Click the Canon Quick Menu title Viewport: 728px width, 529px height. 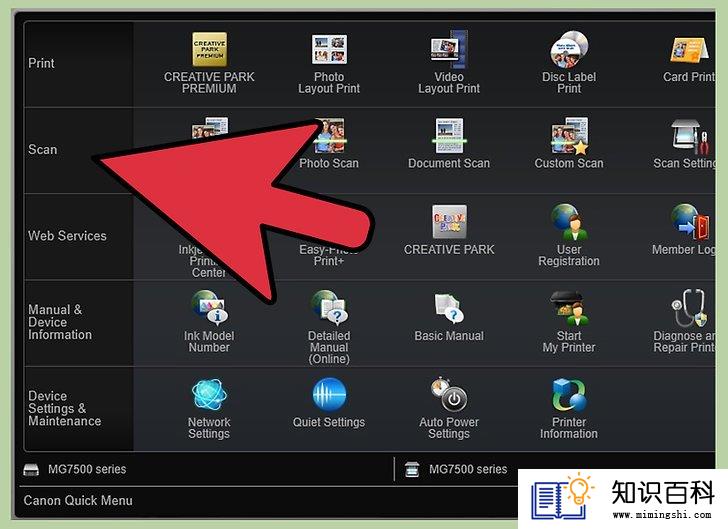pyautogui.click(x=78, y=501)
